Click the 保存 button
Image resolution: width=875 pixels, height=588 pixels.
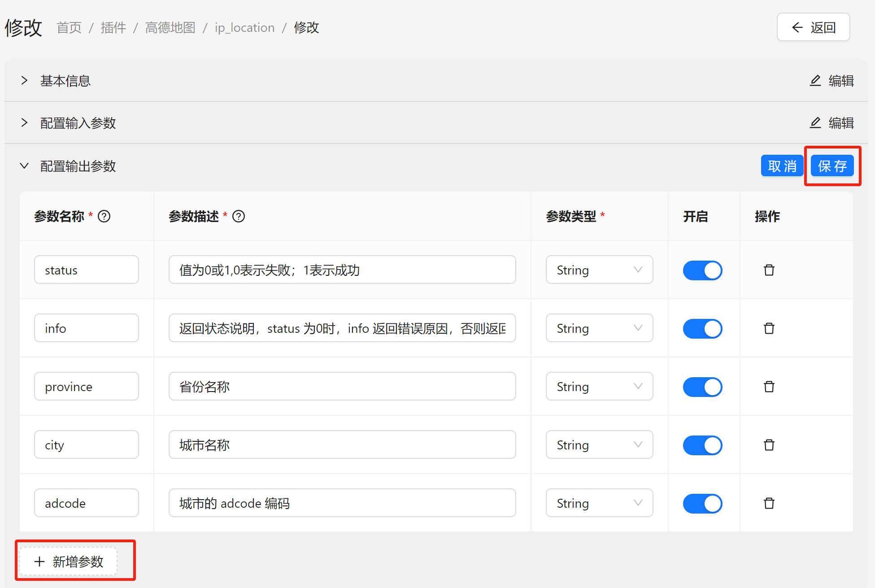tap(832, 166)
